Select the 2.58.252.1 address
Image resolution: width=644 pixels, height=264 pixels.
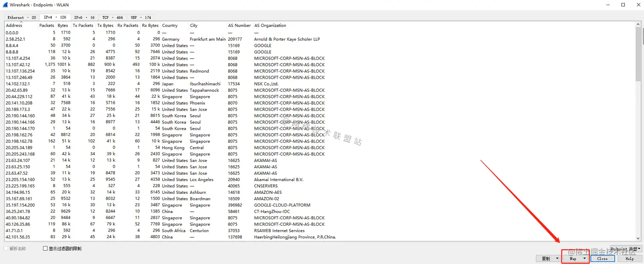15,39
